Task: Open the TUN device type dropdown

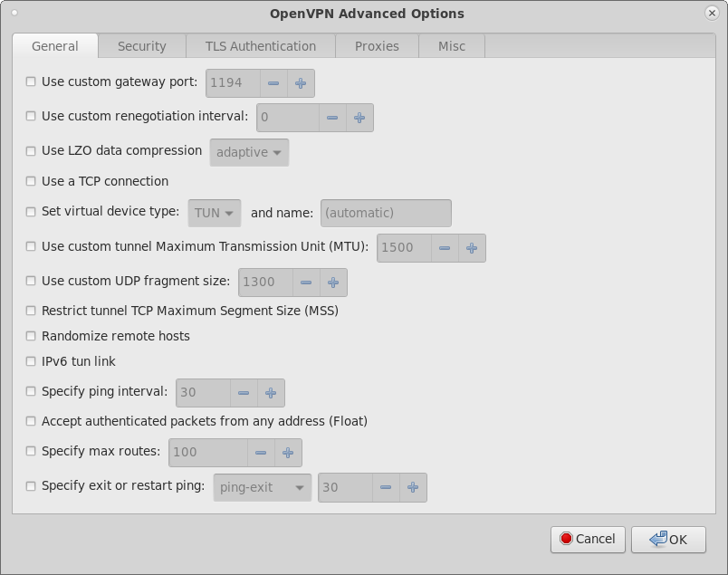Action: 215,213
